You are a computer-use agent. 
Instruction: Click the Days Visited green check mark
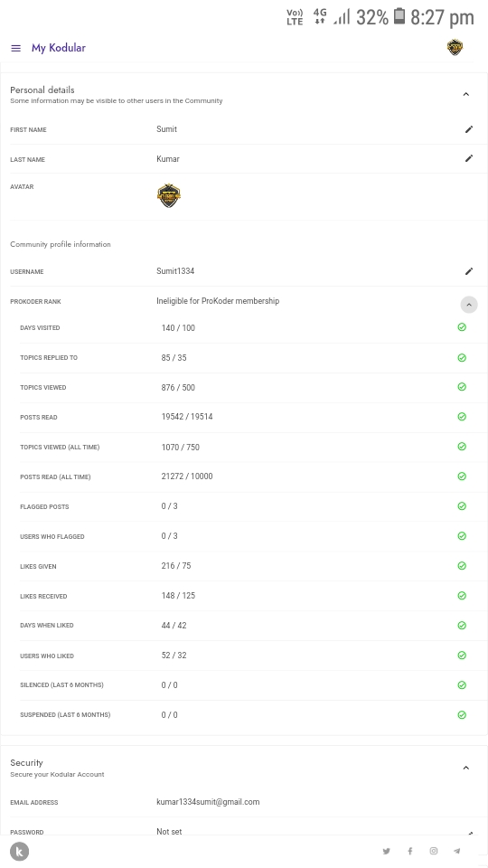(x=462, y=327)
